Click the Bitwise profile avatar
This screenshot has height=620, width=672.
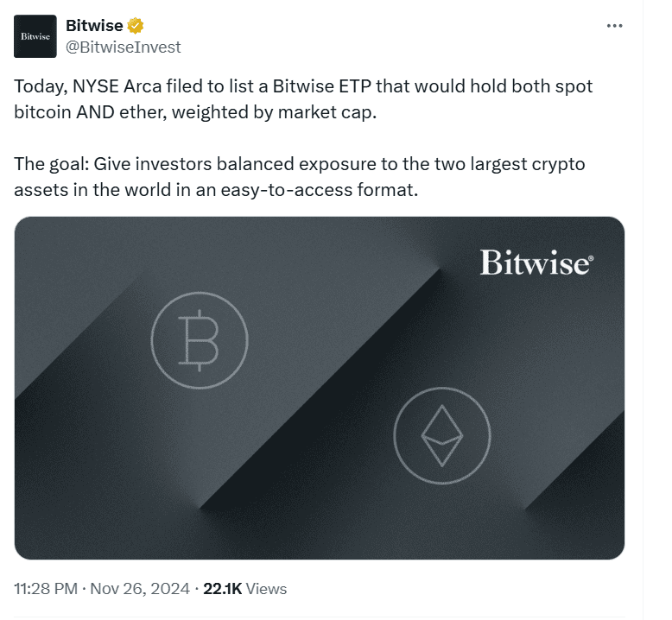35,36
